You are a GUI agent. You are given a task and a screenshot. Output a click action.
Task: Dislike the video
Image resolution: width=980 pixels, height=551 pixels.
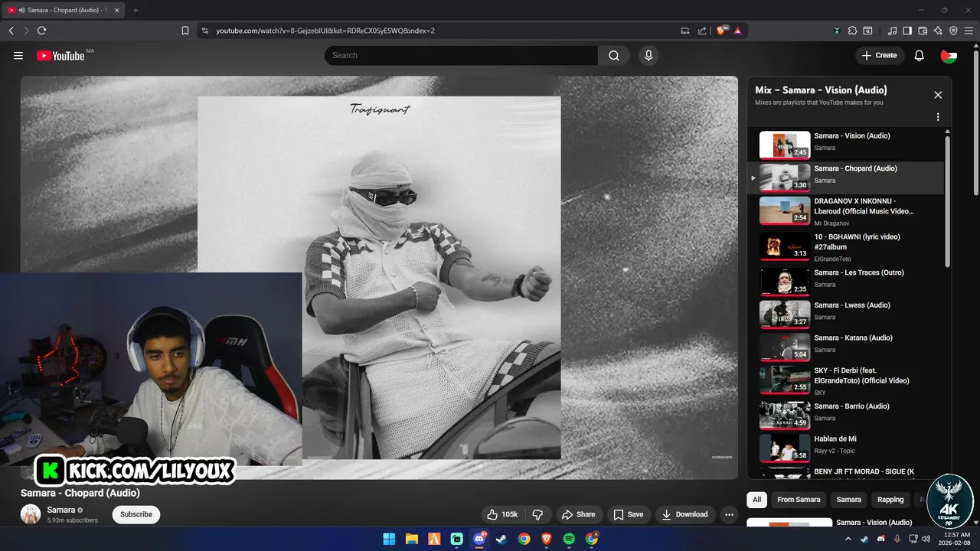click(537, 514)
